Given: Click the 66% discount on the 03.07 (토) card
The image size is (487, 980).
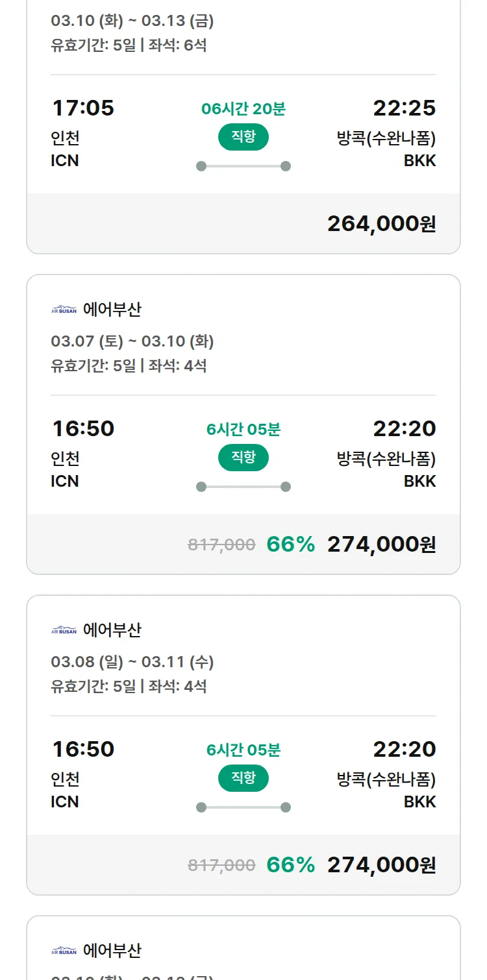Looking at the screenshot, I should (290, 545).
